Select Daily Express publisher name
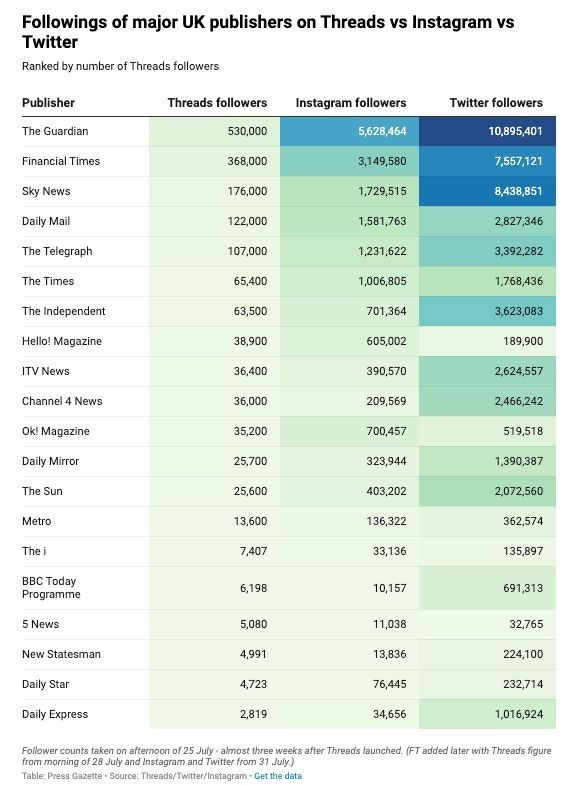The height and width of the screenshot is (785, 583). click(x=55, y=714)
